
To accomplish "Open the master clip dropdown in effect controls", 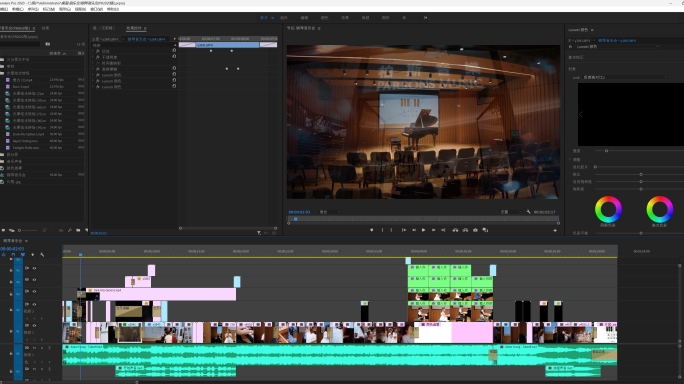I will pyautogui.click(x=122, y=39).
